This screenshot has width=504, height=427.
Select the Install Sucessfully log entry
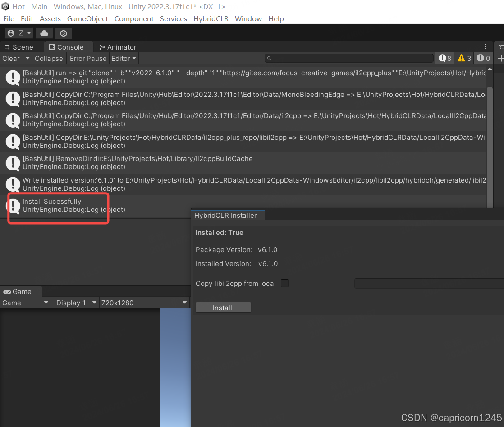pos(243,206)
